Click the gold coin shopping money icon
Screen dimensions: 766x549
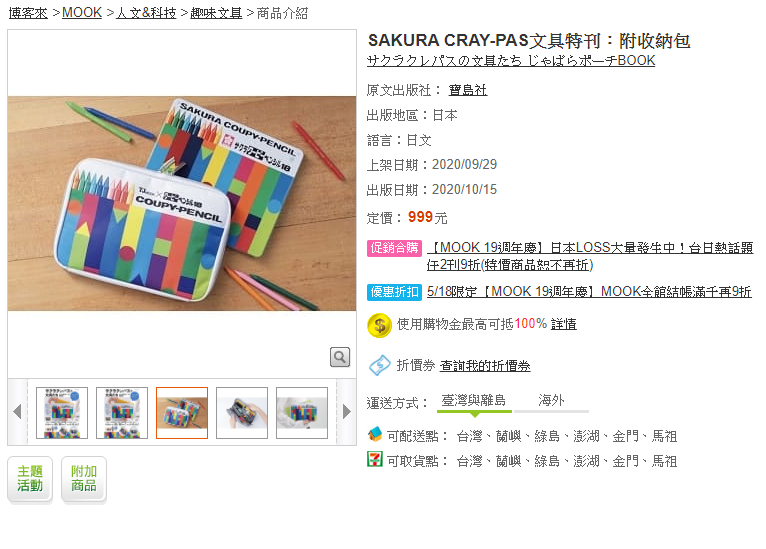pyautogui.click(x=379, y=325)
